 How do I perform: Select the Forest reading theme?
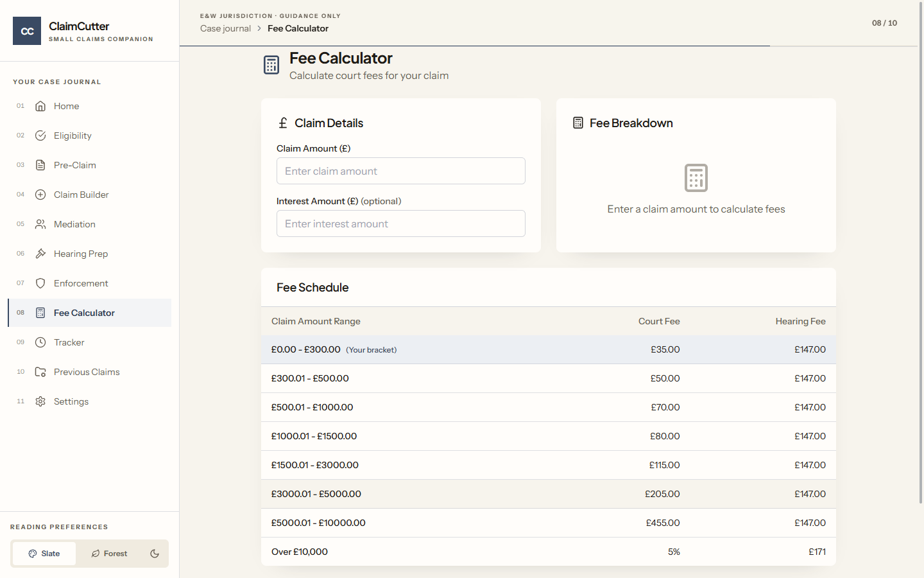[x=109, y=554]
